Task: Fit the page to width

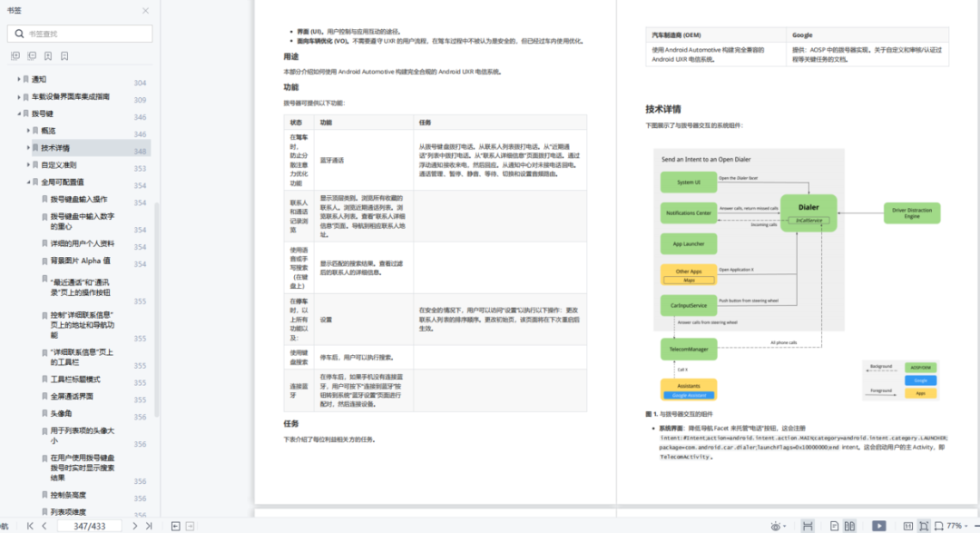Action: pos(939,526)
